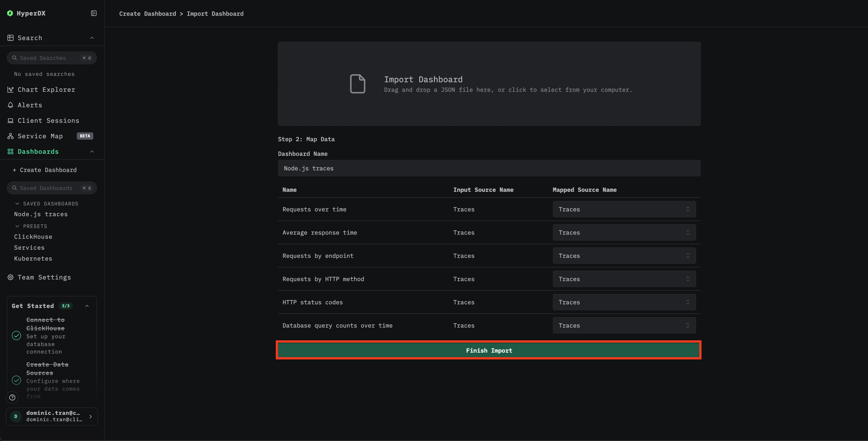Click the file icon in the import dropzone
Viewport: 868px width, 441px height.
pyautogui.click(x=357, y=84)
